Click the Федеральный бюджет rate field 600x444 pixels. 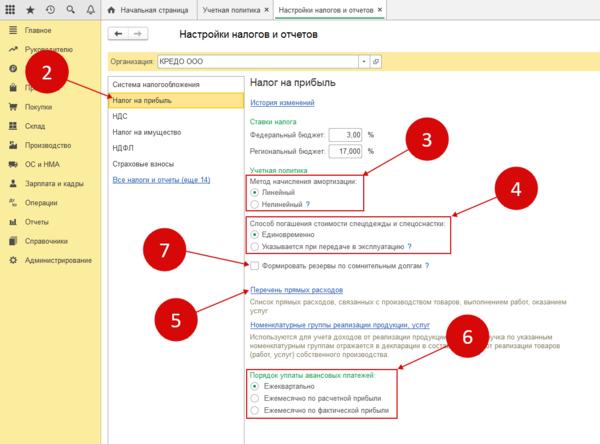(x=338, y=134)
